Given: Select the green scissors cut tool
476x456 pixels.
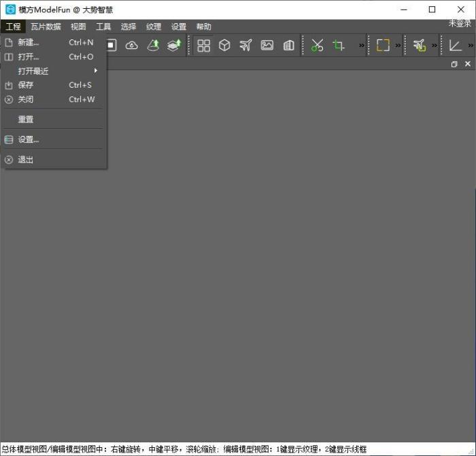Looking at the screenshot, I should click(317, 46).
